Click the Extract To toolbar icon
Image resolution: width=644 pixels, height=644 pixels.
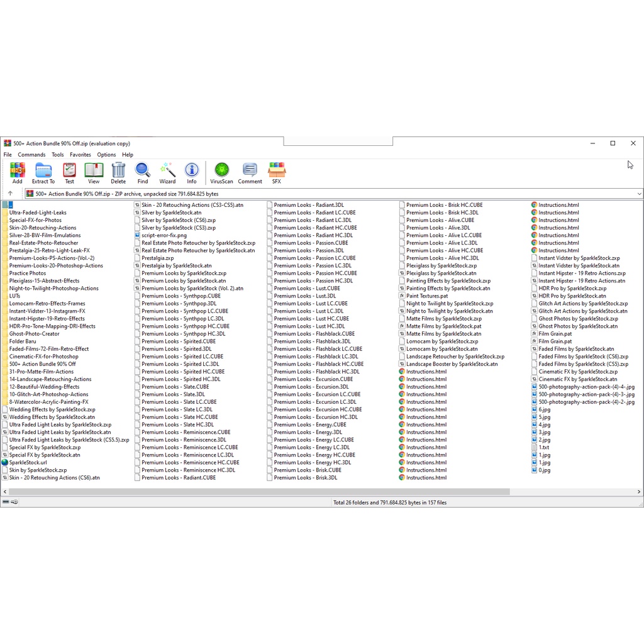[x=43, y=172]
